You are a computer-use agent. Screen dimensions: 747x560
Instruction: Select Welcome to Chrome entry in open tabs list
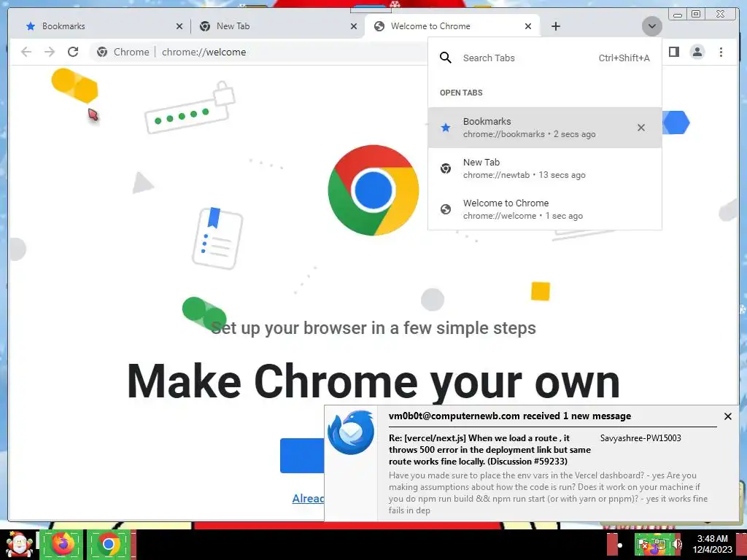(544, 209)
